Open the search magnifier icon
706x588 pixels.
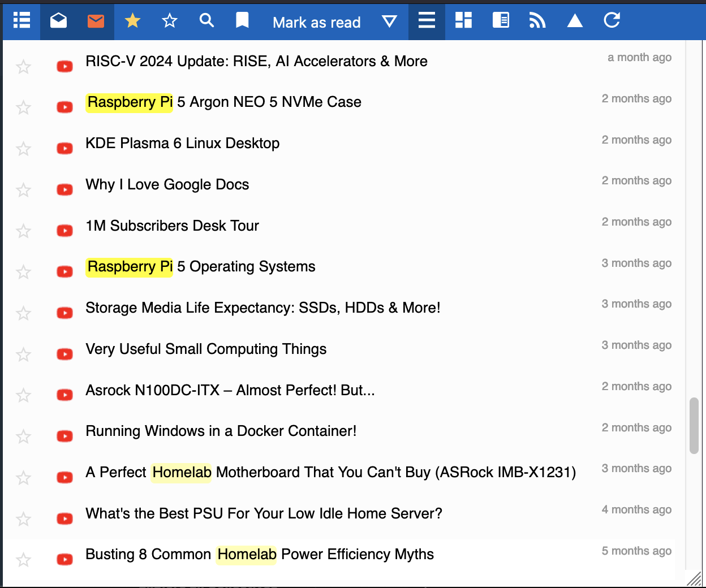207,21
